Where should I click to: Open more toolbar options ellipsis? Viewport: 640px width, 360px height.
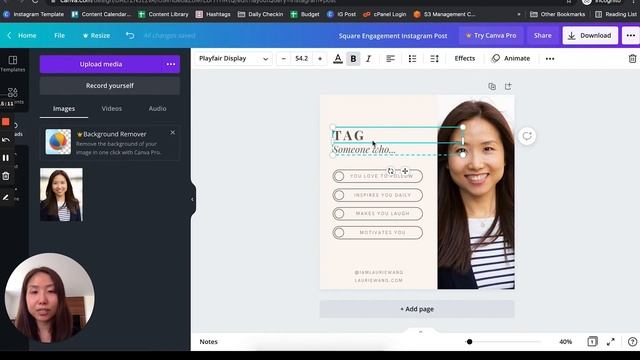550,59
